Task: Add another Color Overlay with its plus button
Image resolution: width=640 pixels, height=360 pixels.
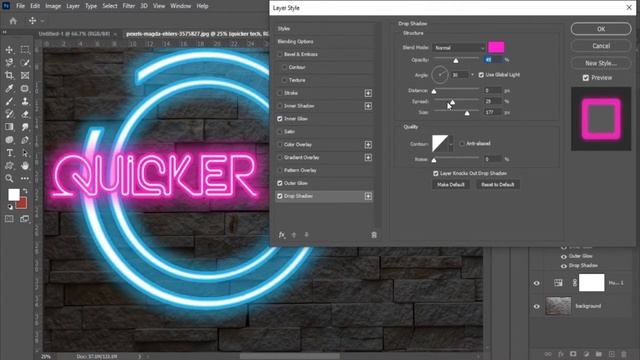Action: coord(368,145)
